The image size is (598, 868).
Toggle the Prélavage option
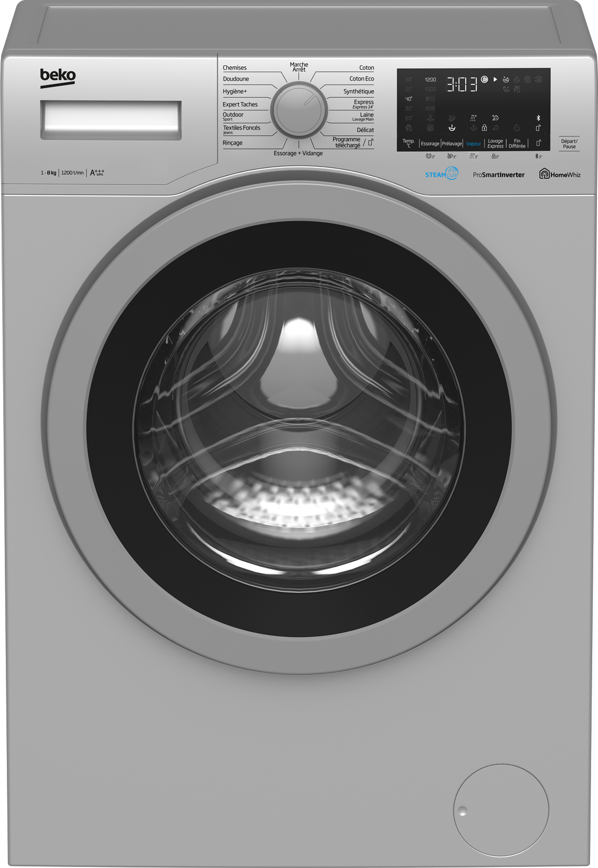point(452,144)
